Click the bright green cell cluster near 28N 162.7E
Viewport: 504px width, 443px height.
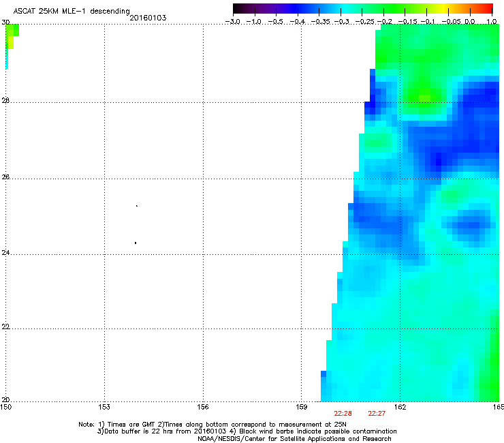tap(424, 97)
